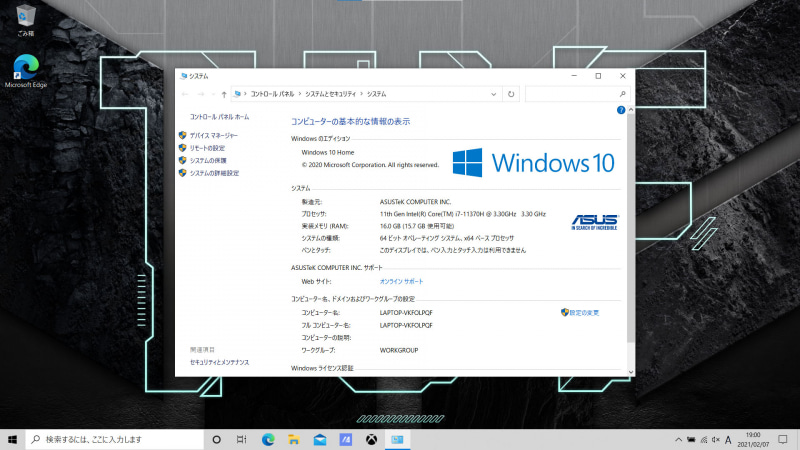Open the notification center icon
This screenshot has height=450, width=800.
pos(783,439)
